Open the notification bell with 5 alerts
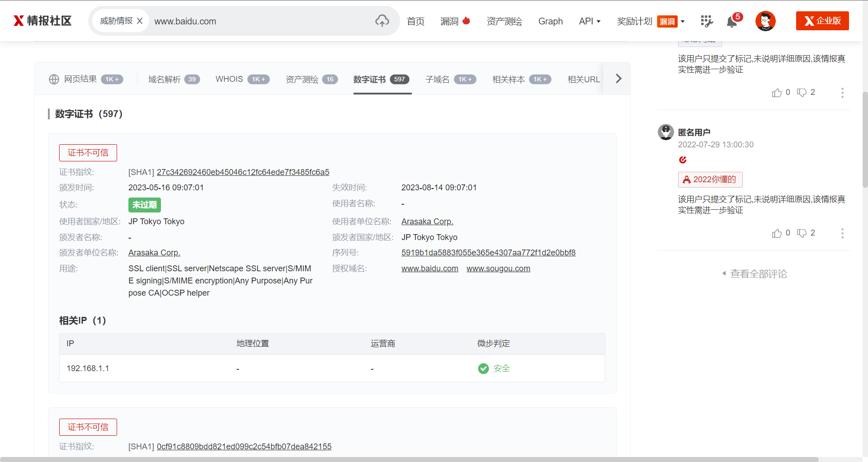 [732, 21]
